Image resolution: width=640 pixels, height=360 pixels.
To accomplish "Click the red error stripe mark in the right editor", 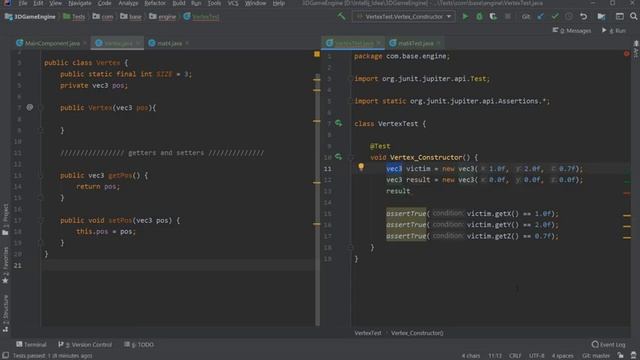I will click(x=627, y=193).
